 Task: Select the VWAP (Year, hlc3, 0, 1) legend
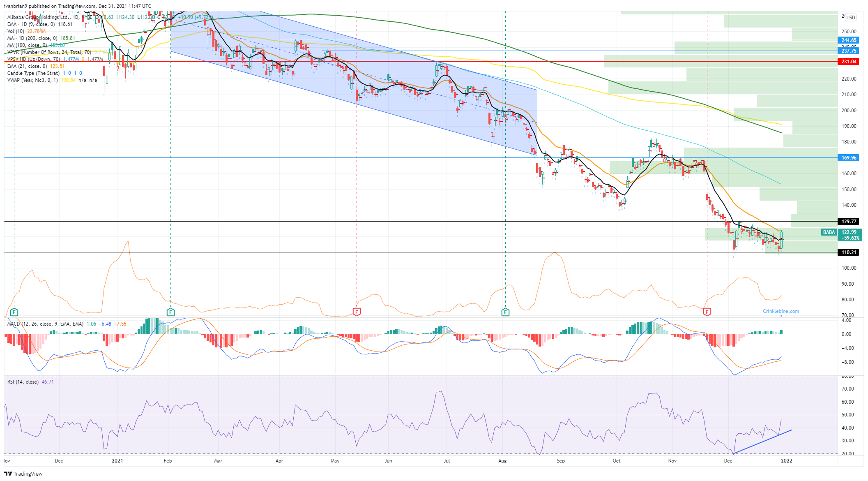[x=33, y=80]
